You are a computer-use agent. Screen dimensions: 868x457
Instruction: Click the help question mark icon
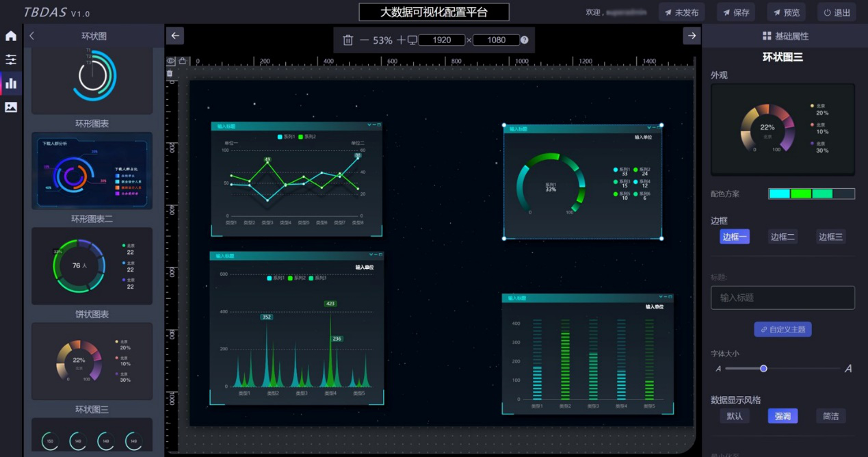(x=524, y=40)
